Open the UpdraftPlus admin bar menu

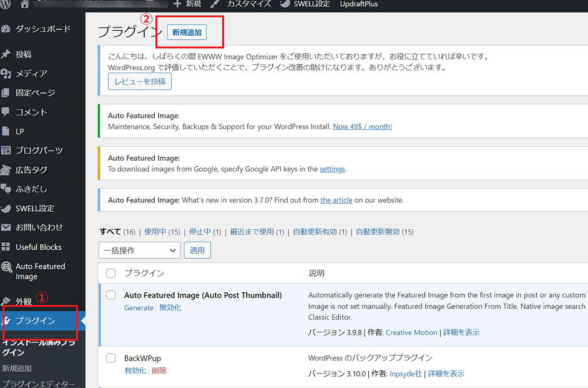[x=359, y=4]
